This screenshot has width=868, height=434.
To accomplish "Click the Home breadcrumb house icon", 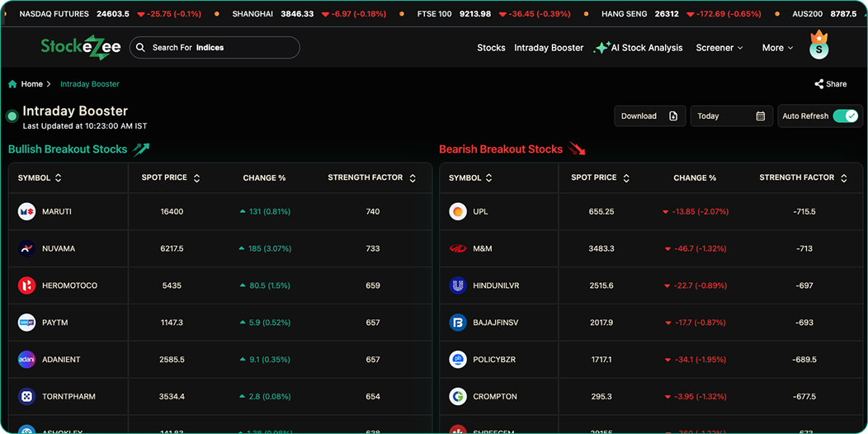I will 12,84.
